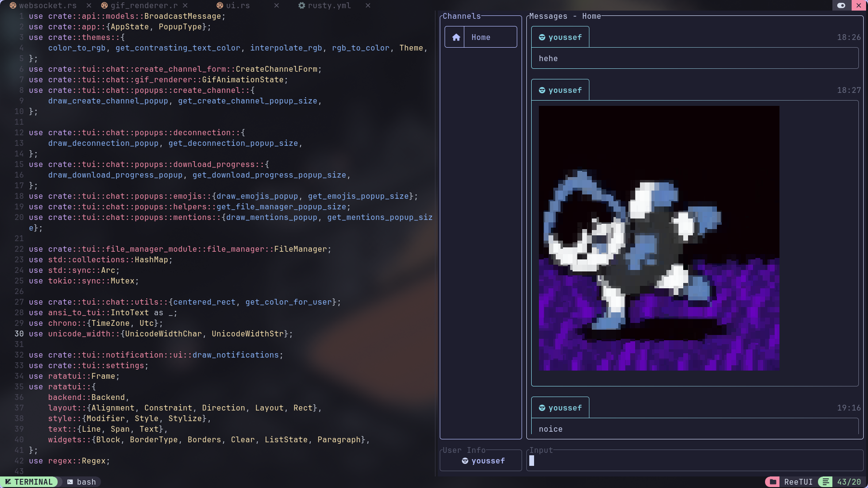The image size is (868, 488).
Task: Close the rusty.yml tab
Action: [368, 5]
